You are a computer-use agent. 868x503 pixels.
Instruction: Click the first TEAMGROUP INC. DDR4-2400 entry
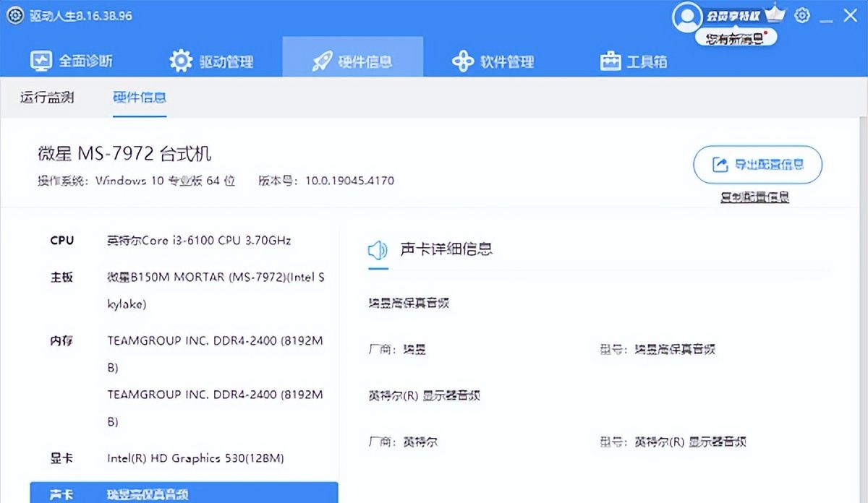tap(215, 353)
